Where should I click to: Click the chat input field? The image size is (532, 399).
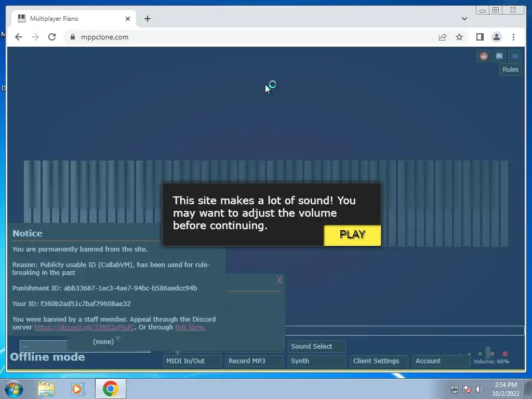(404, 330)
